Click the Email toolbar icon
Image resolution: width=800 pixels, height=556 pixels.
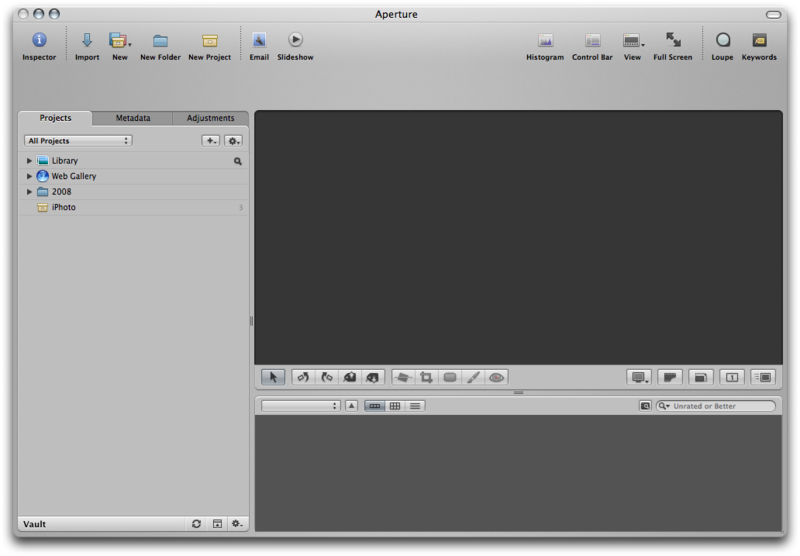[259, 40]
